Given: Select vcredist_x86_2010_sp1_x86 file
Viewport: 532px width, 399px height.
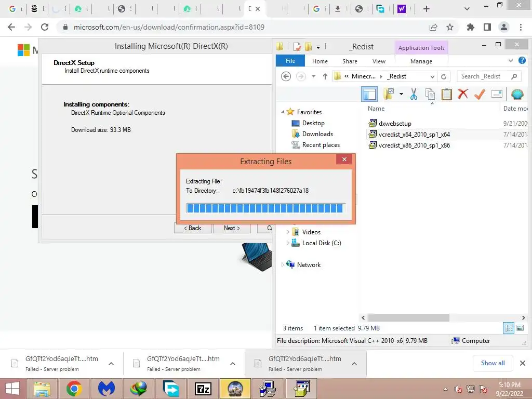Looking at the screenshot, I should [414, 145].
